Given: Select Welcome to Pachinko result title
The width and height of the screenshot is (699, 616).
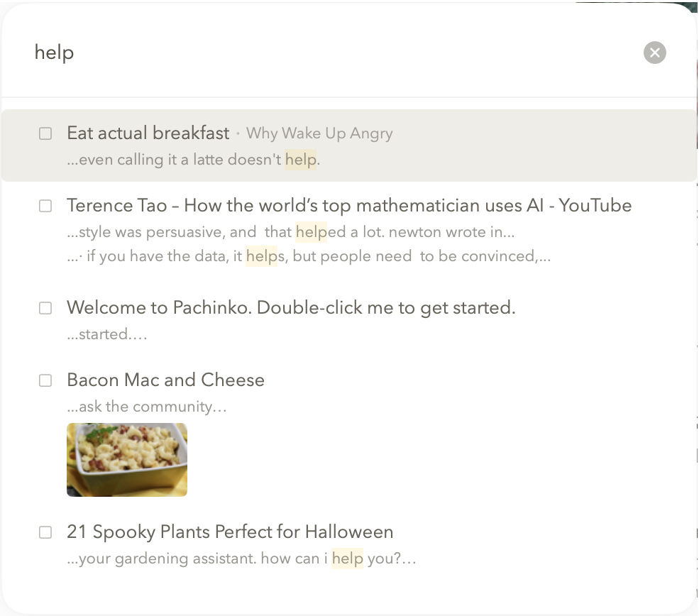Looking at the screenshot, I should [290, 308].
